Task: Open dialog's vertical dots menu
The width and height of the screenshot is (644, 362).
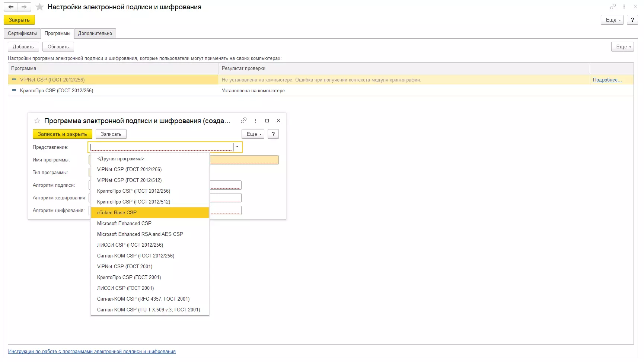Action: tap(255, 121)
